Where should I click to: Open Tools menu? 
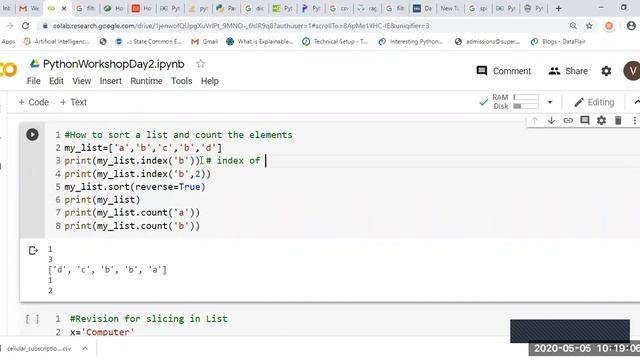(182, 81)
